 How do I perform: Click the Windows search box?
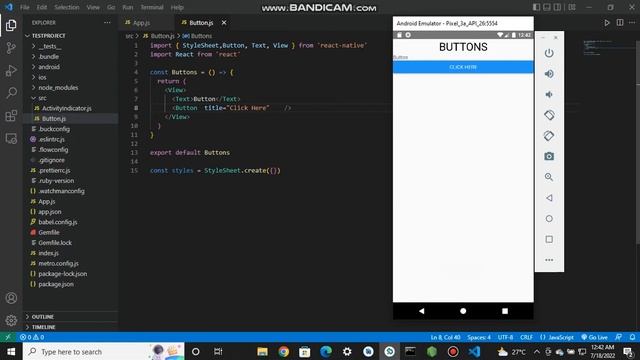[104, 351]
